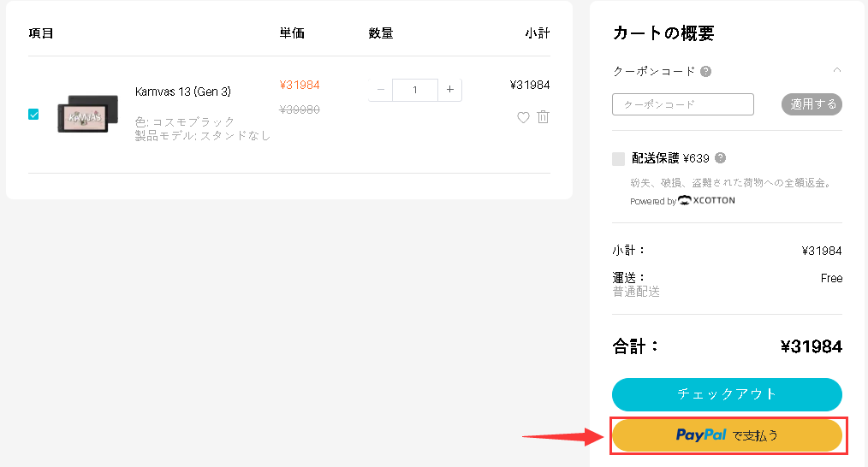Click 製品モデル: スタンドなし text
The height and width of the screenshot is (467, 868).
(203, 135)
